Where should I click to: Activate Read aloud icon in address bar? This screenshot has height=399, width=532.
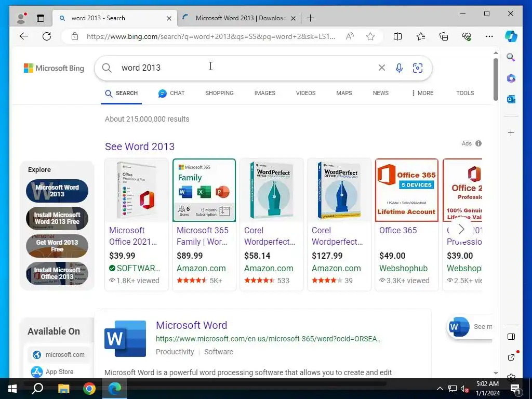click(350, 36)
